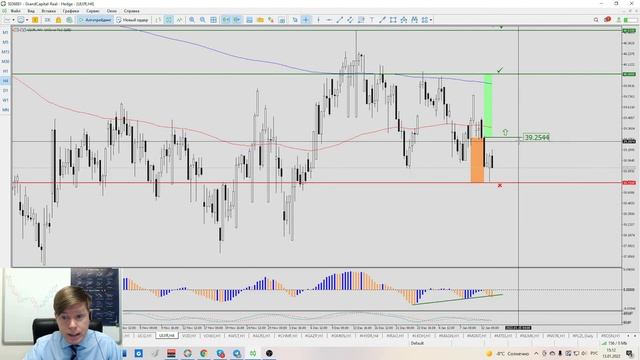Image resolution: width=640 pixels, height=360 pixels.
Task: Click the orange rectangle on the chart
Action: 477,160
